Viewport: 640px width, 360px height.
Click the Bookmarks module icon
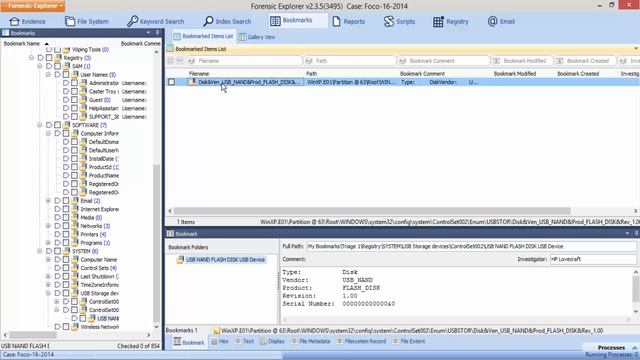[x=275, y=21]
